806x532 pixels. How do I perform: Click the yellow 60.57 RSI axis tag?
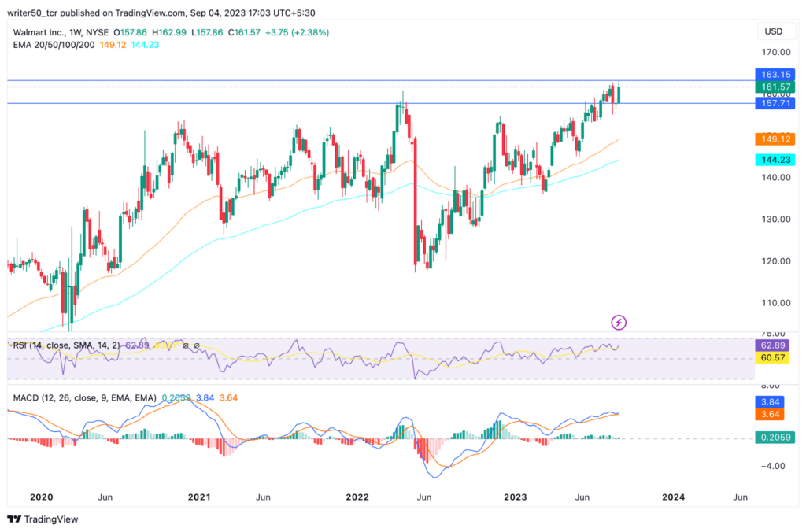(x=772, y=358)
